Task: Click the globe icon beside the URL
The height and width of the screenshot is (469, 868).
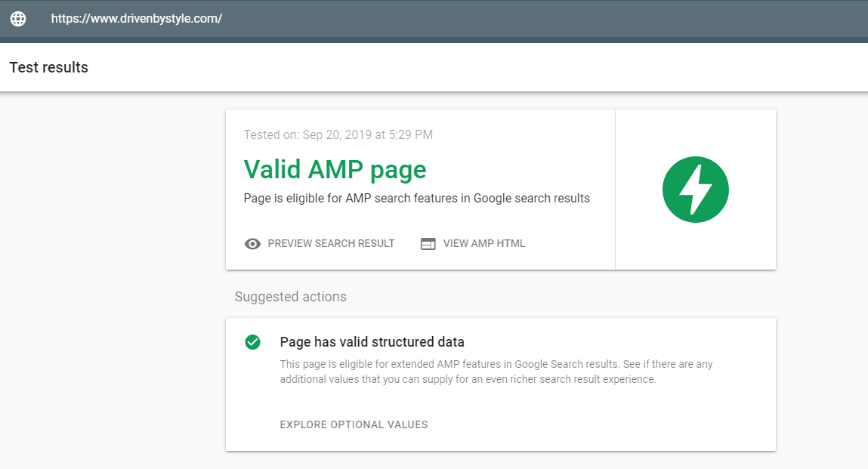Action: pyautogui.click(x=18, y=19)
